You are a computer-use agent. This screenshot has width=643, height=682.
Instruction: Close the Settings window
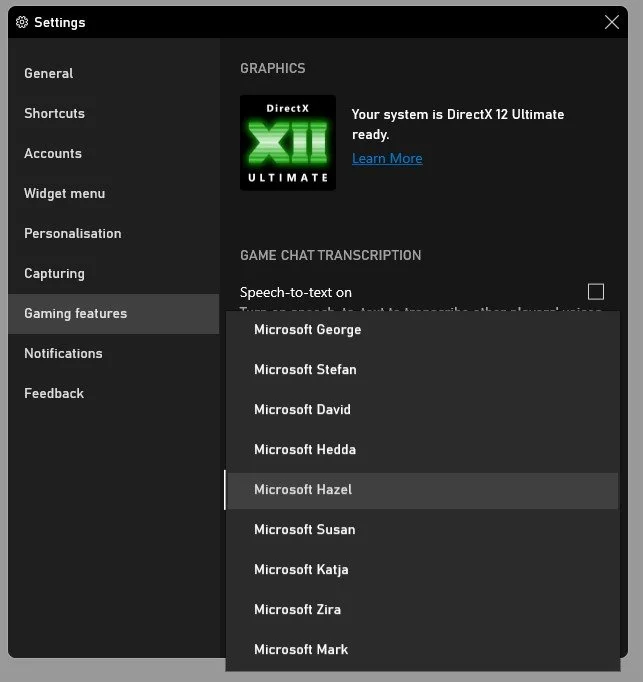click(612, 22)
